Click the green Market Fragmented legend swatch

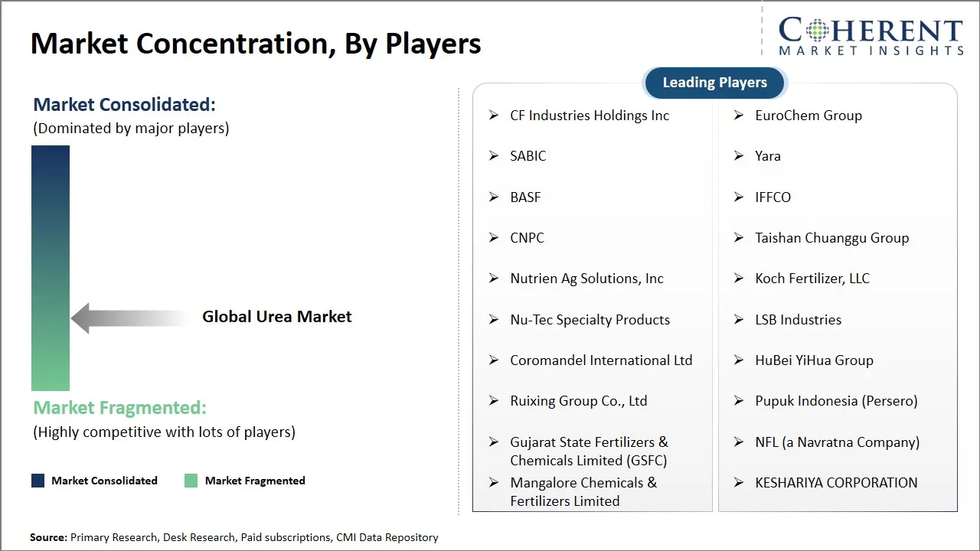(x=191, y=481)
